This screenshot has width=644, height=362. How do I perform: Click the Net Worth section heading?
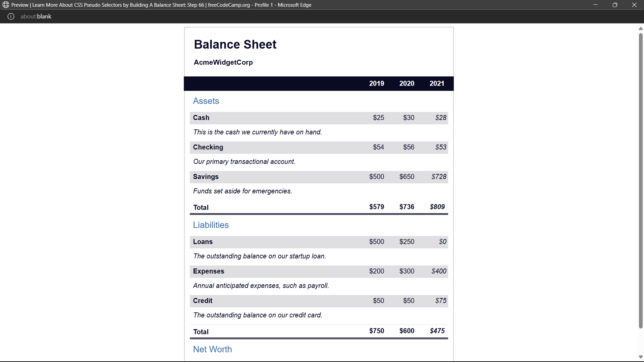[x=213, y=349]
